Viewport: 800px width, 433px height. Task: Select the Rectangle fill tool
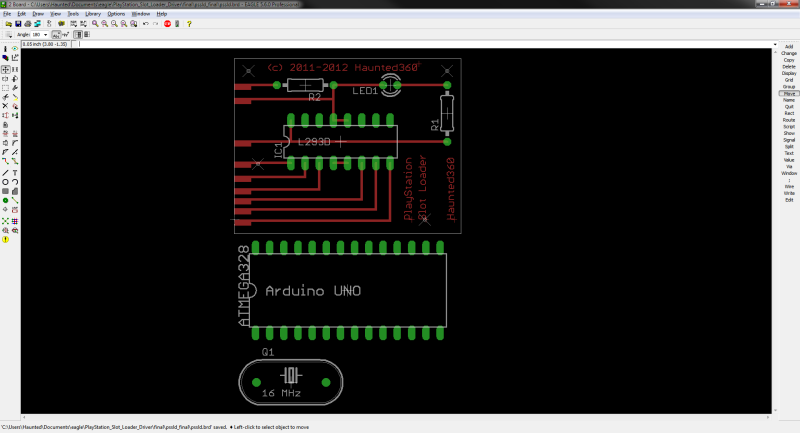(x=6, y=191)
